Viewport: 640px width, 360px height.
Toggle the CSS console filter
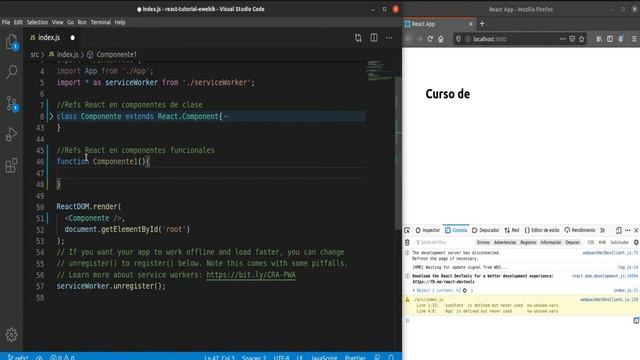point(591,242)
